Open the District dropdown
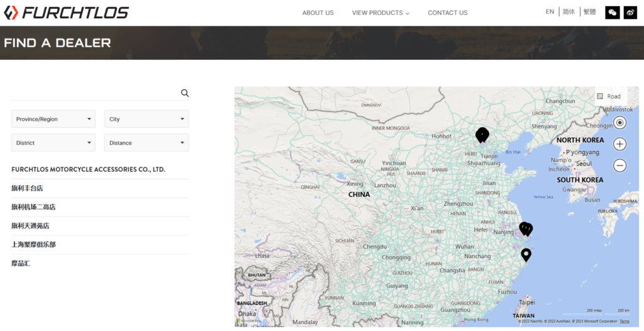This screenshot has height=331, width=644. click(53, 143)
